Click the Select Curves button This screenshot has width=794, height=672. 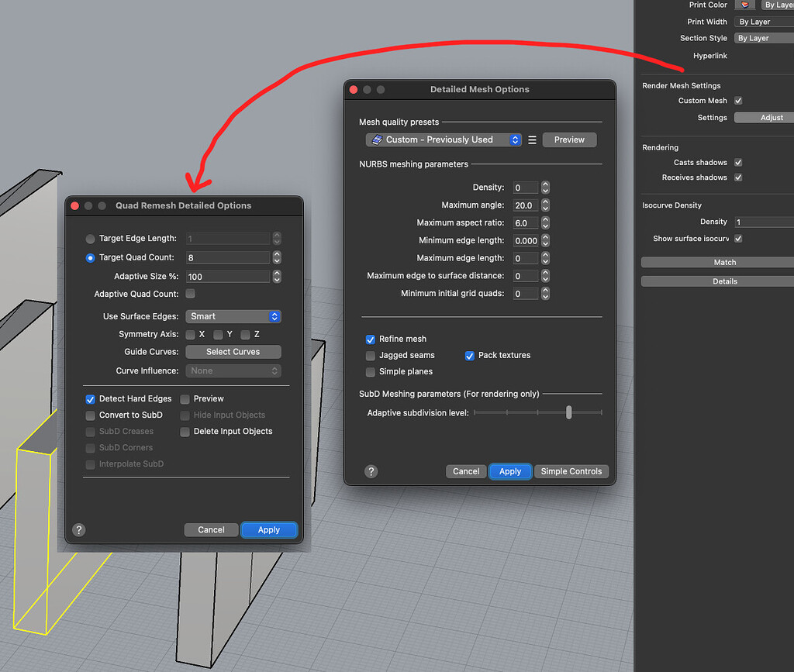pos(233,352)
